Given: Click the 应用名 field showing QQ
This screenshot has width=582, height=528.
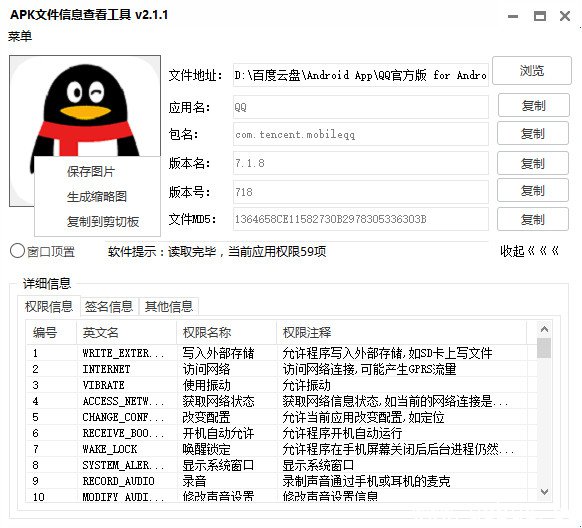Looking at the screenshot, I should click(x=360, y=107).
